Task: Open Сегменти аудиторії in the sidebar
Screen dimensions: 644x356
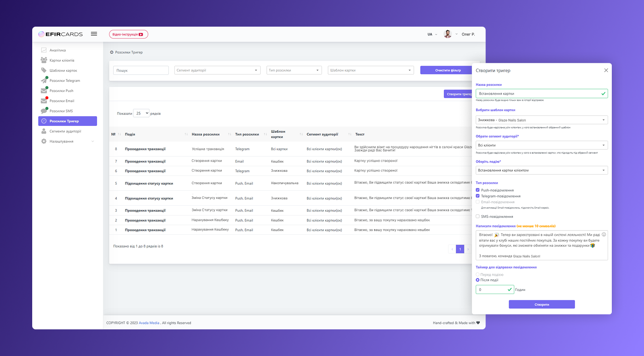Action: [x=65, y=131]
